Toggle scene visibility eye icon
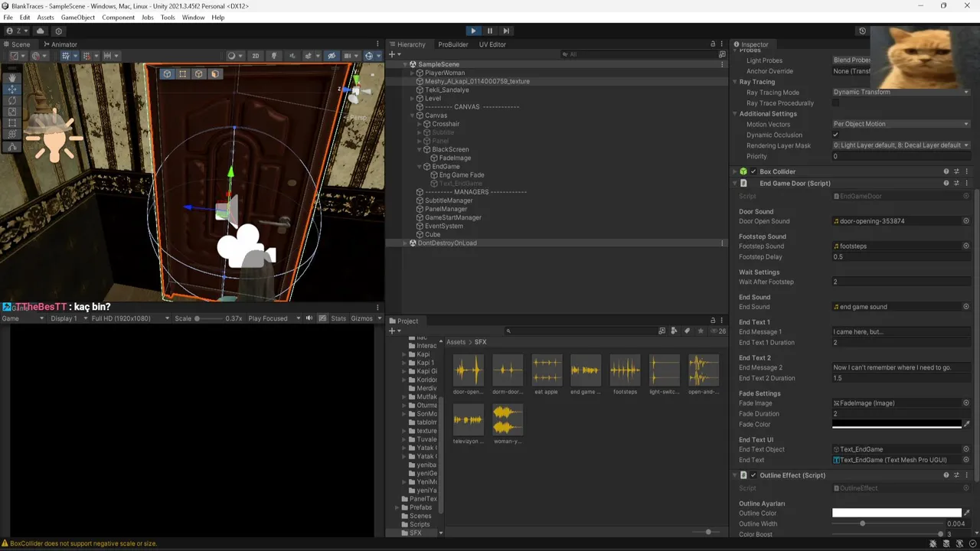 tap(332, 56)
